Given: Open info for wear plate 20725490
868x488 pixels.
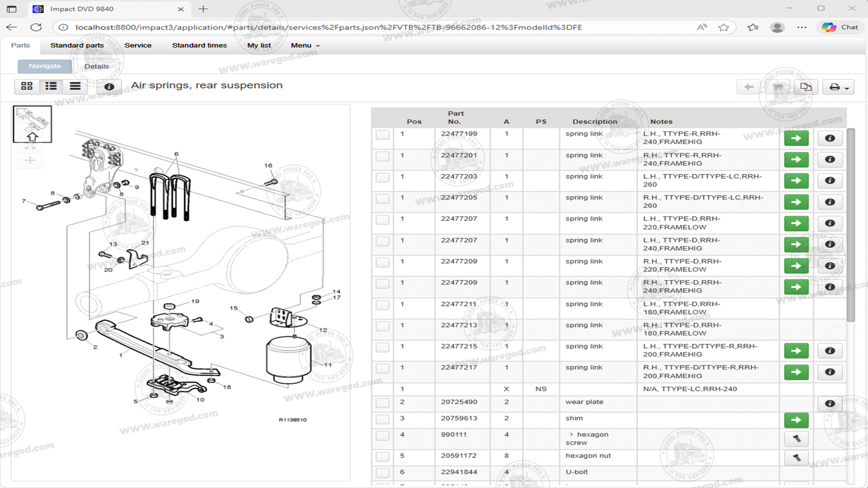Looking at the screenshot, I should (830, 403).
